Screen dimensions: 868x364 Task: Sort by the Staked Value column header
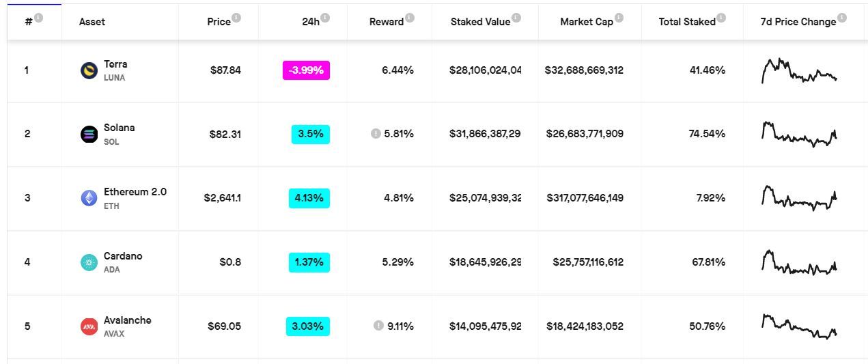coord(480,22)
